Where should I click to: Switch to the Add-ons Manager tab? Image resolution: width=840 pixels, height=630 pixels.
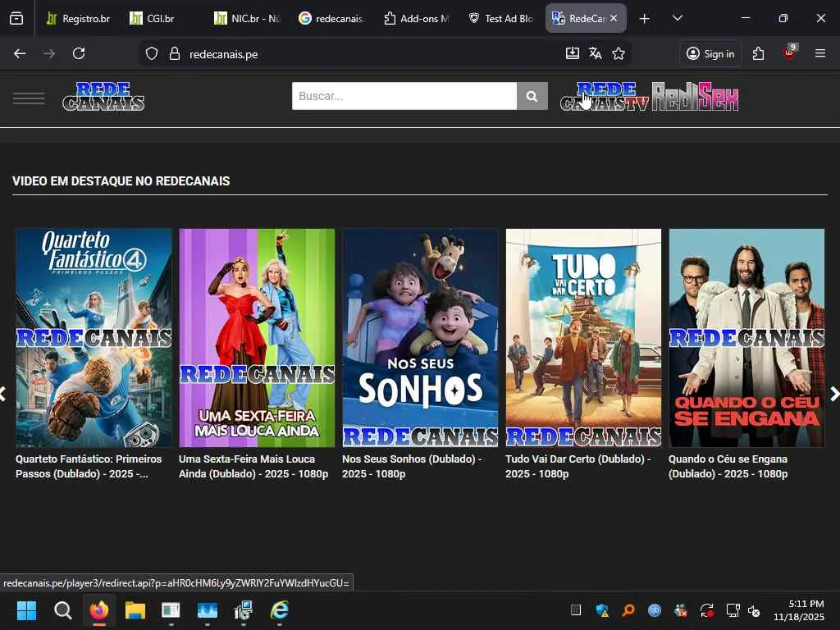click(x=416, y=18)
